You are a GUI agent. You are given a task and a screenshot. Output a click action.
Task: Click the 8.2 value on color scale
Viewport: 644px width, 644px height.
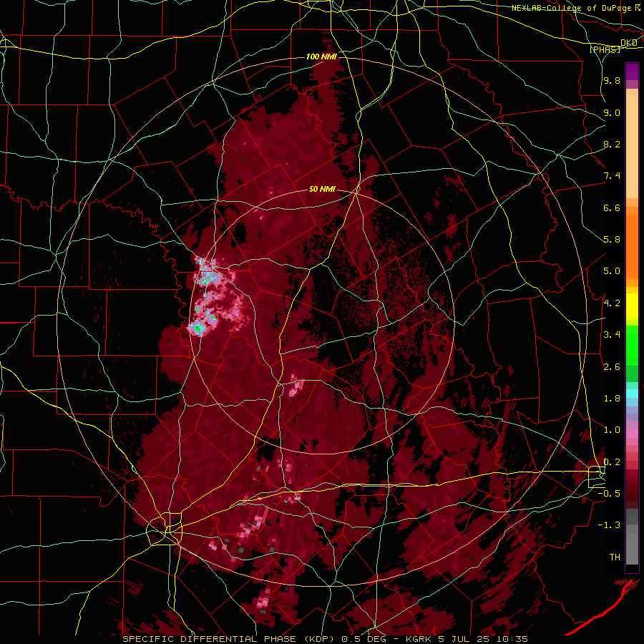[x=612, y=144]
